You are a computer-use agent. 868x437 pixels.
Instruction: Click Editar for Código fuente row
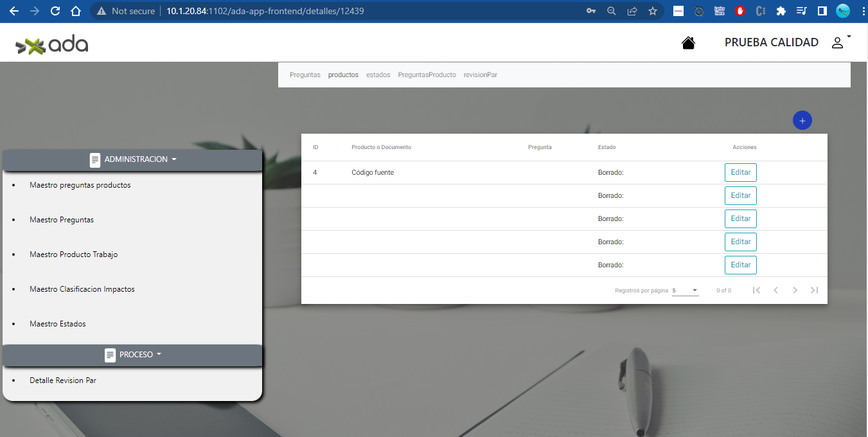point(740,173)
